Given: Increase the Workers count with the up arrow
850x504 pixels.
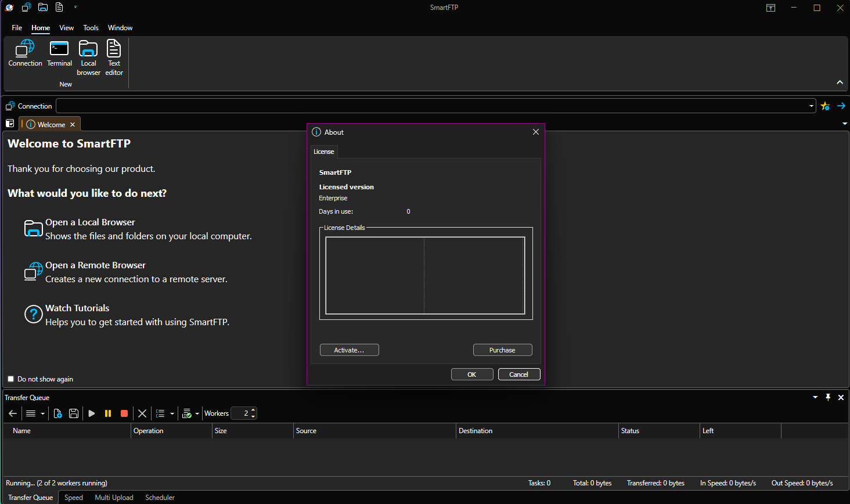Looking at the screenshot, I should tap(253, 411).
